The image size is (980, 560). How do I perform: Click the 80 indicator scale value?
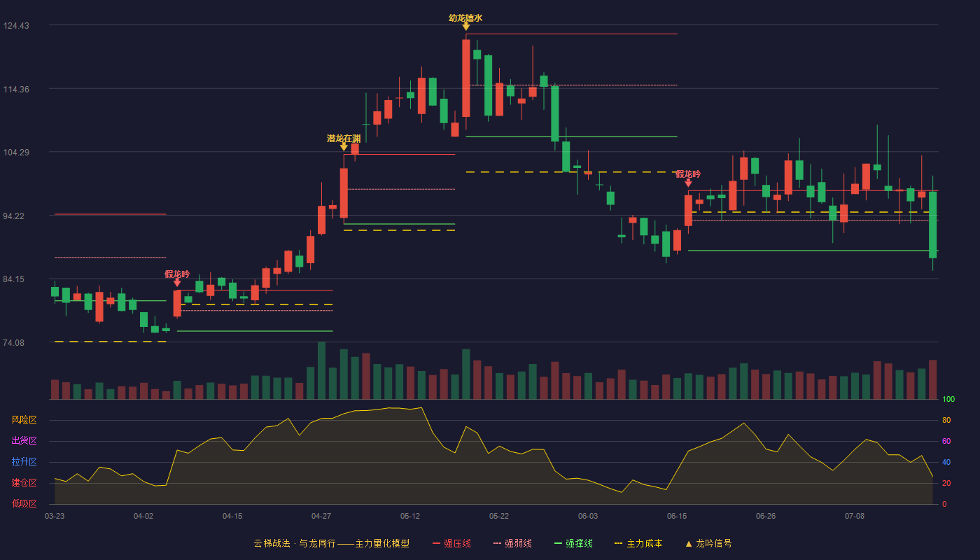[x=946, y=421]
